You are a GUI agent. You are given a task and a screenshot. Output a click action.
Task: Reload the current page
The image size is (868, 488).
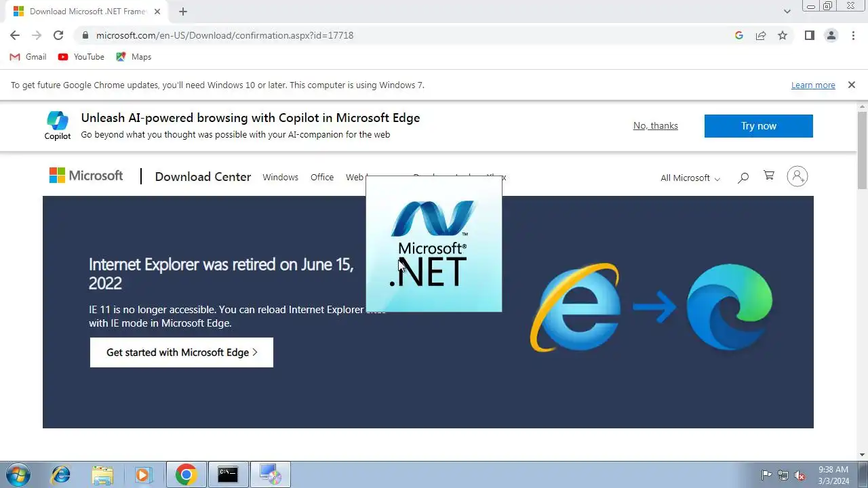[x=58, y=35]
